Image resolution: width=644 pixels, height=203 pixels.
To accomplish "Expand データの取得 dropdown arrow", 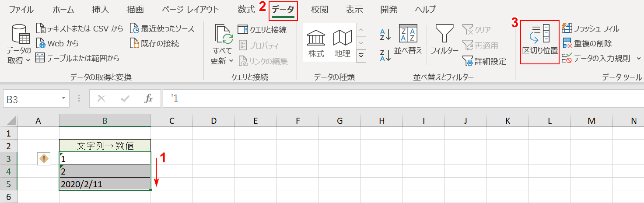I will (28, 61).
